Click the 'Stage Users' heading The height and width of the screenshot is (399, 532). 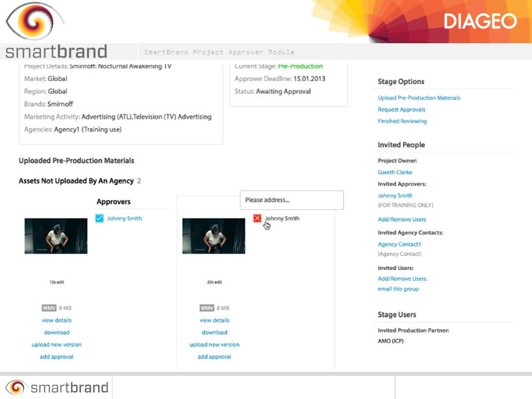click(x=397, y=315)
